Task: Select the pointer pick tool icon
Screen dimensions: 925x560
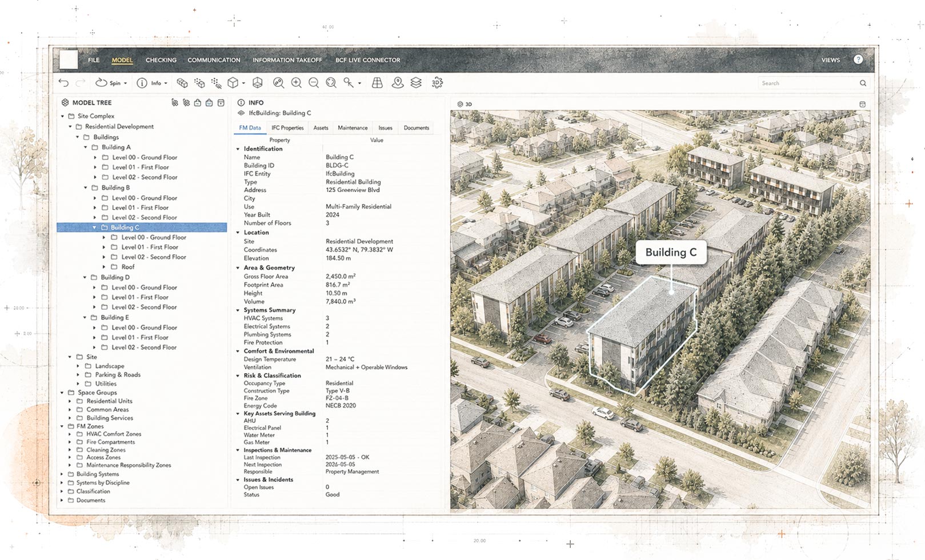Action: pos(348,83)
